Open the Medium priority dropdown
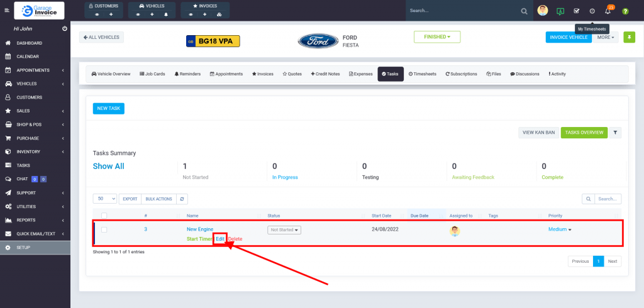 560,229
